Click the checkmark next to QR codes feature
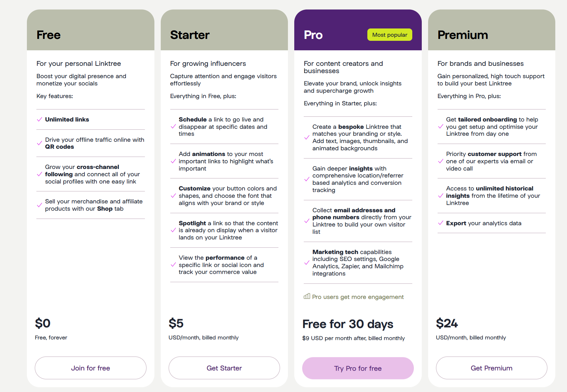Viewport: 567px width, 392px height. pyautogui.click(x=40, y=143)
